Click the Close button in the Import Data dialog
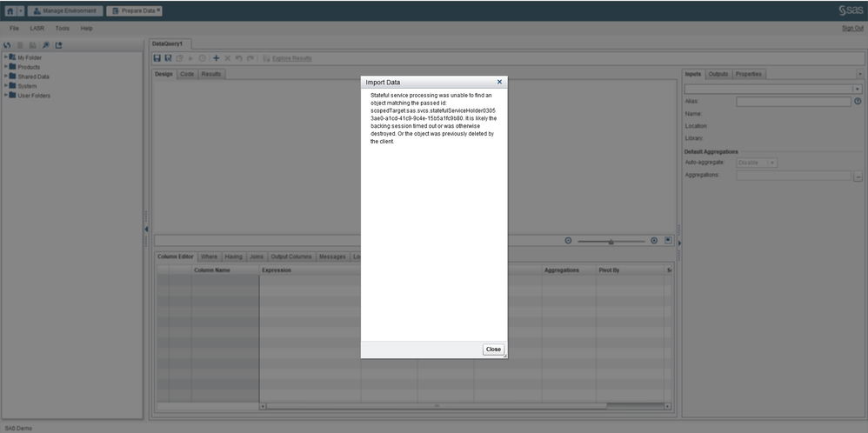The height and width of the screenshot is (433, 868). pos(493,350)
